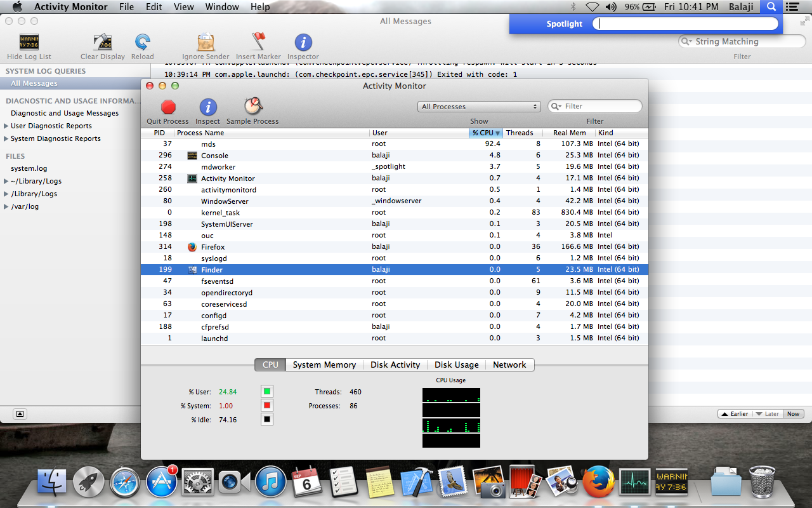The image size is (812, 508).
Task: Click the Threads column header
Action: [x=523, y=133]
